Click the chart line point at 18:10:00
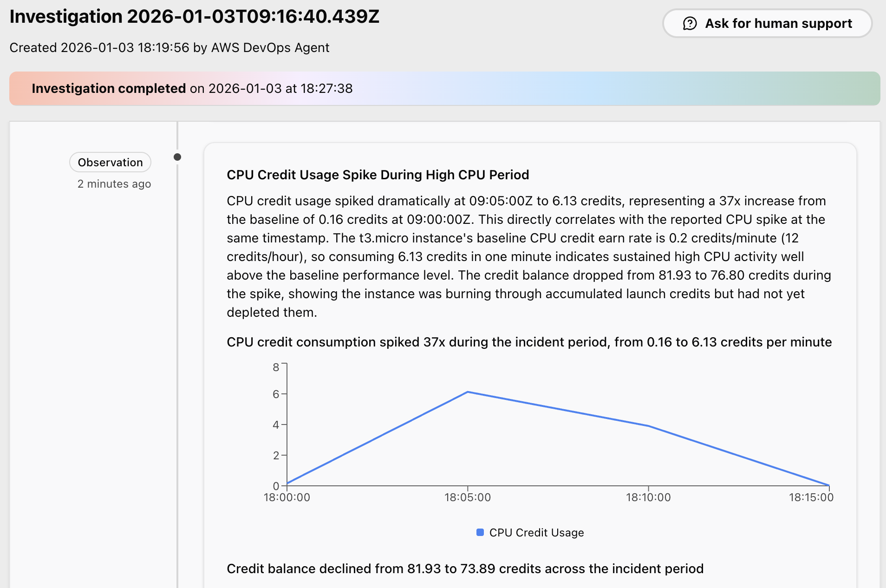 [648, 426]
